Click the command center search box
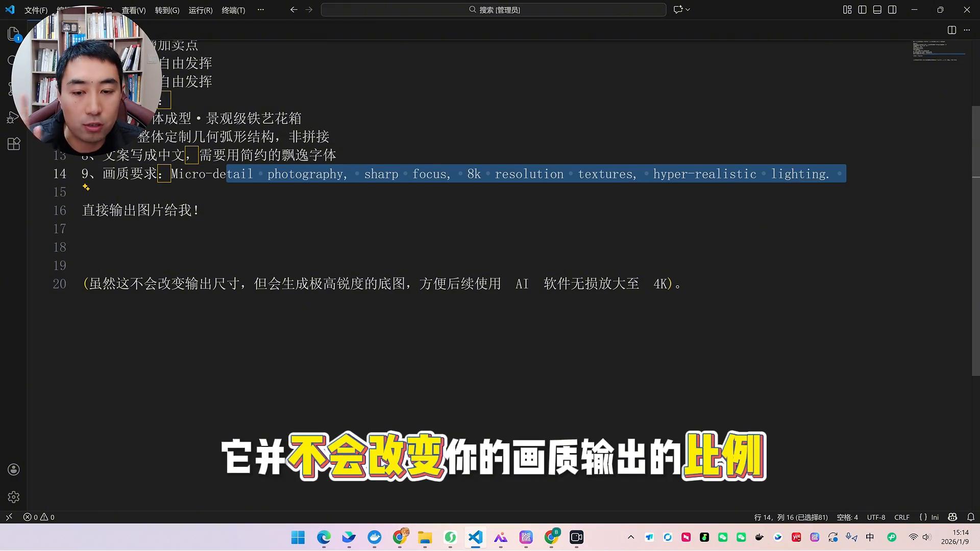Viewport: 980px width, 551px height. pos(493,10)
